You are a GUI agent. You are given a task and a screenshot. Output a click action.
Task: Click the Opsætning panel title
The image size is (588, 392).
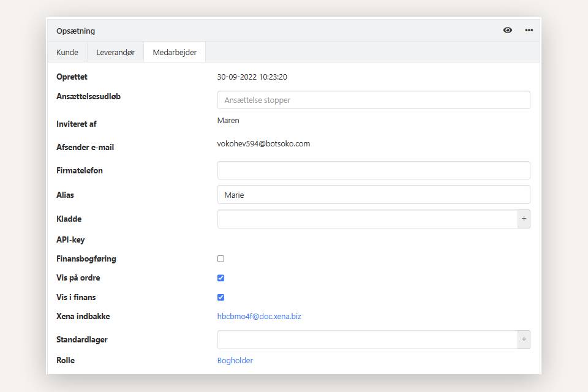(75, 31)
